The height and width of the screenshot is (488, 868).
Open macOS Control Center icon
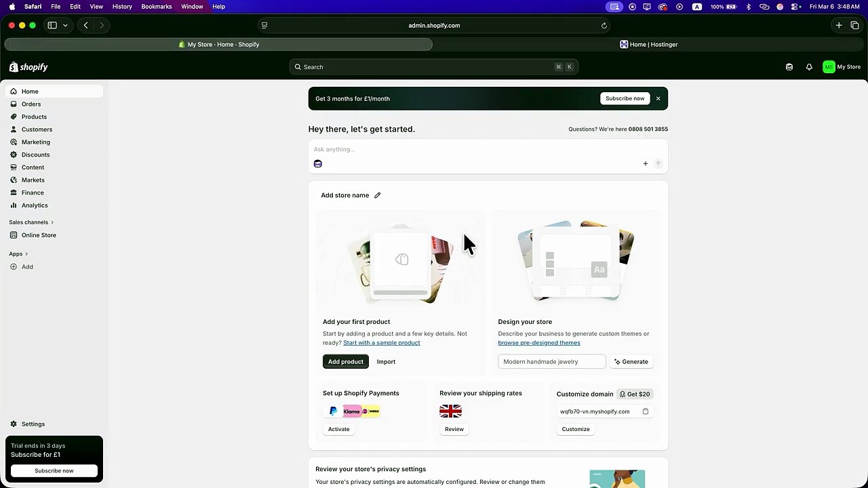click(795, 7)
